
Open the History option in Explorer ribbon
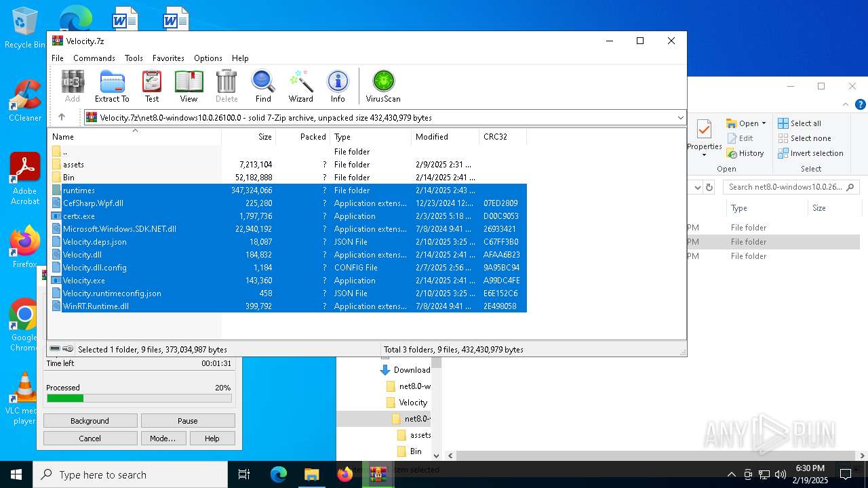coord(745,153)
